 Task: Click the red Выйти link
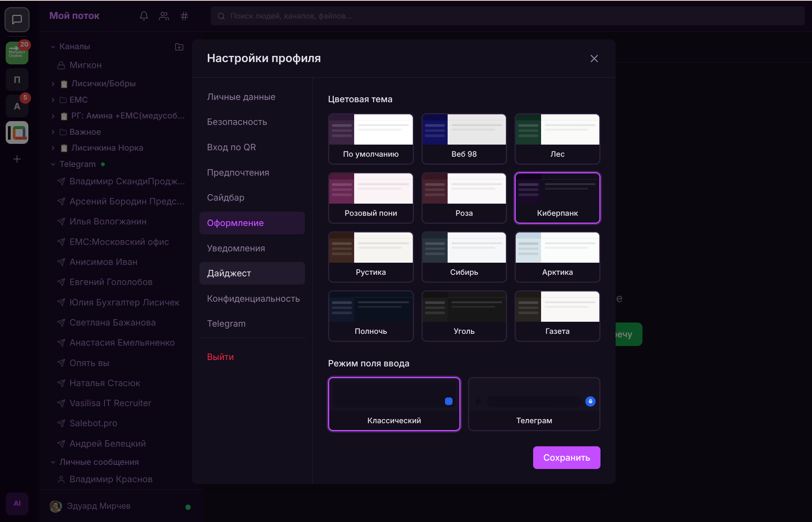[x=220, y=357]
